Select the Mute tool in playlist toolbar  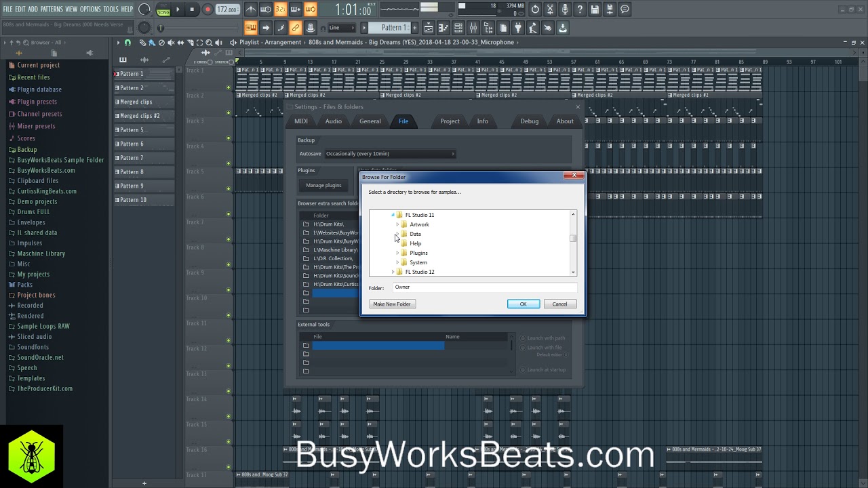(x=171, y=43)
